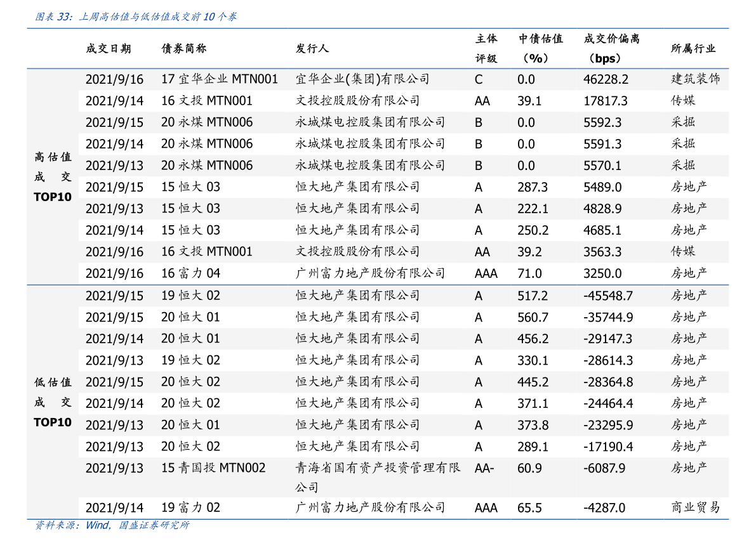
Task: Click valuation '371.1' for 20恒大02
Action: (533, 403)
